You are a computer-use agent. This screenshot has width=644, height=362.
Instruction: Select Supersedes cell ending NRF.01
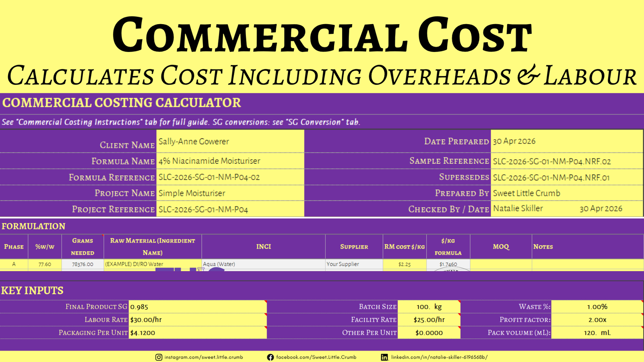(567, 177)
